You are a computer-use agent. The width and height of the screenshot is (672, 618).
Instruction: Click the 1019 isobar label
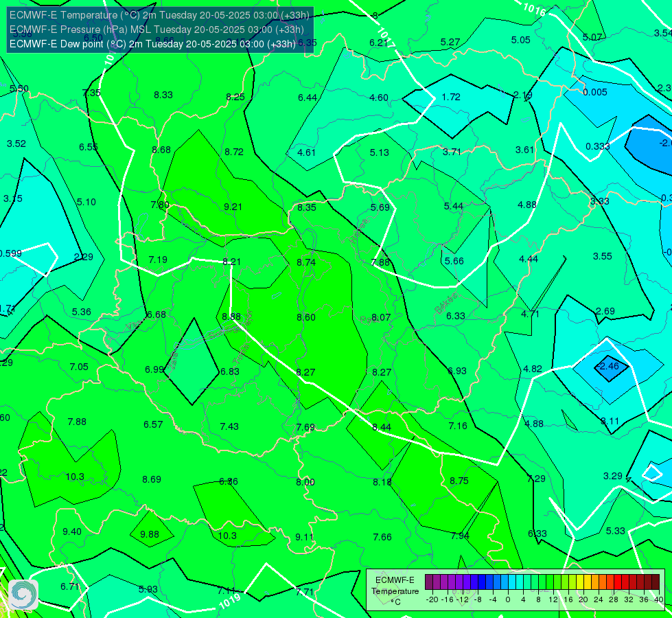point(230,602)
